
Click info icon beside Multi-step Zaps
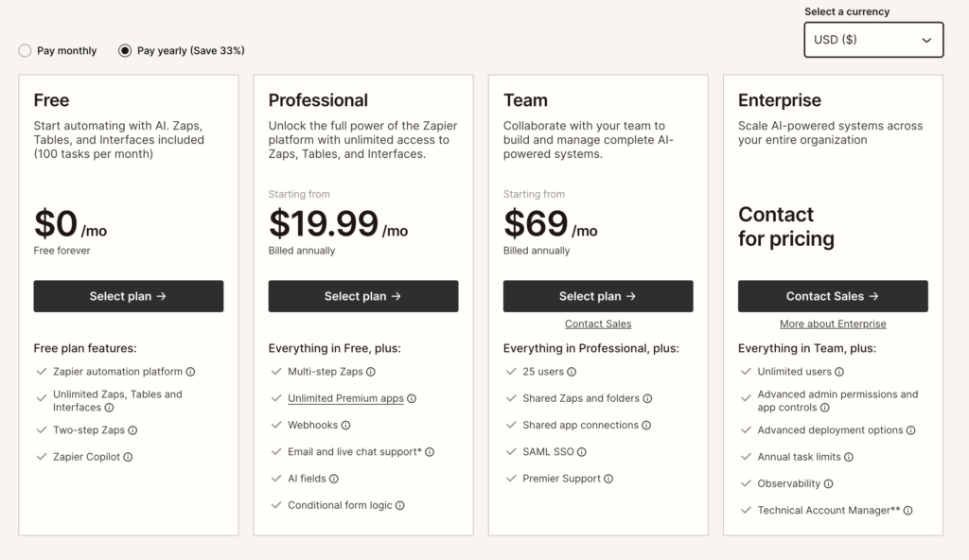point(371,372)
